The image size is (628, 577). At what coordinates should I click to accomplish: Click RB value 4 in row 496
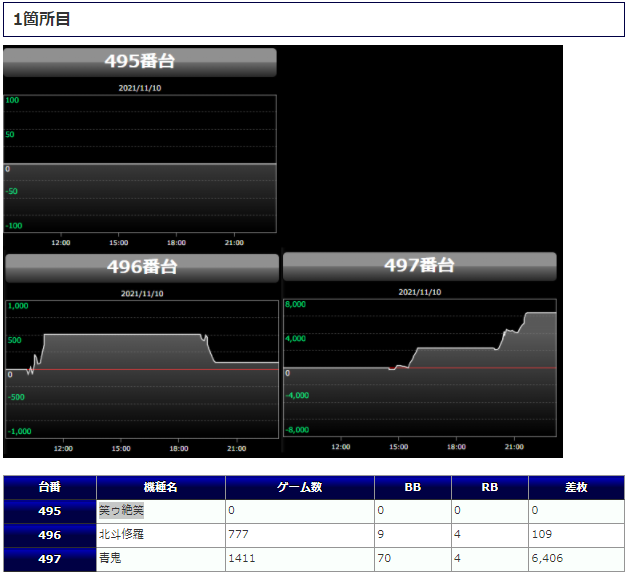tap(457, 535)
